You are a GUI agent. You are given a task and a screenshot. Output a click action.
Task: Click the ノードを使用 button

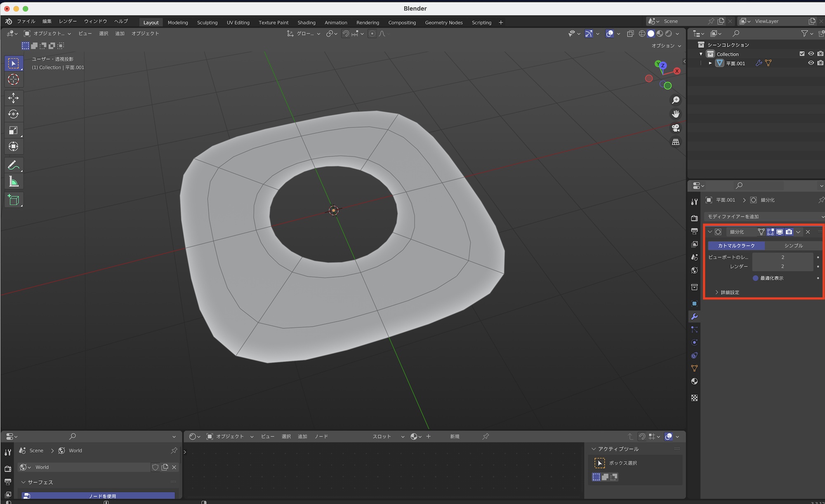point(102,496)
